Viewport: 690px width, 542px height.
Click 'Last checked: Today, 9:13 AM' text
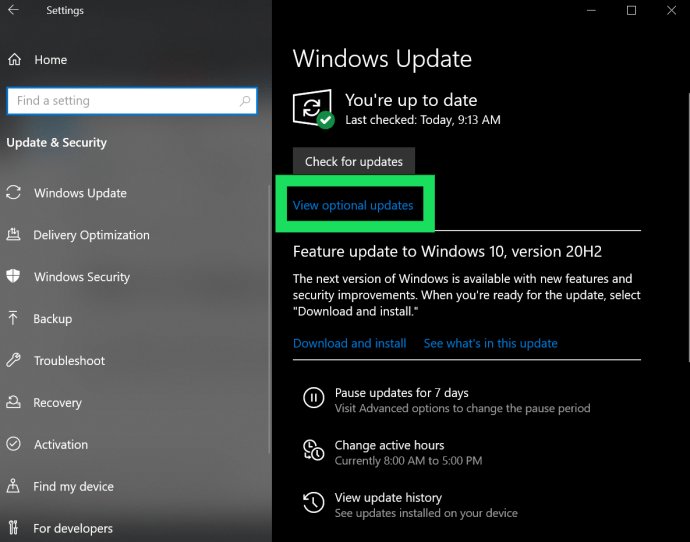tap(423, 120)
